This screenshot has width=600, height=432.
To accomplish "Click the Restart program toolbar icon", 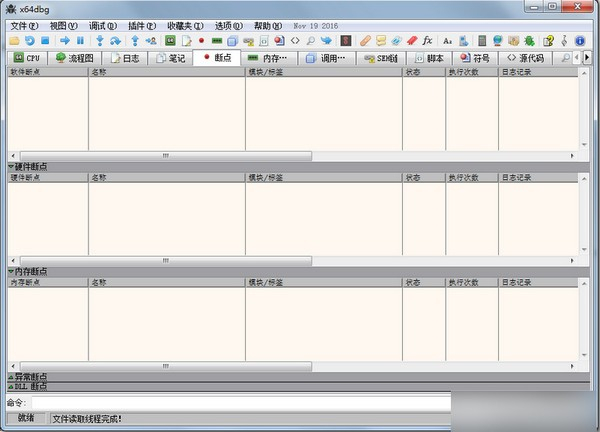I will click(30, 41).
